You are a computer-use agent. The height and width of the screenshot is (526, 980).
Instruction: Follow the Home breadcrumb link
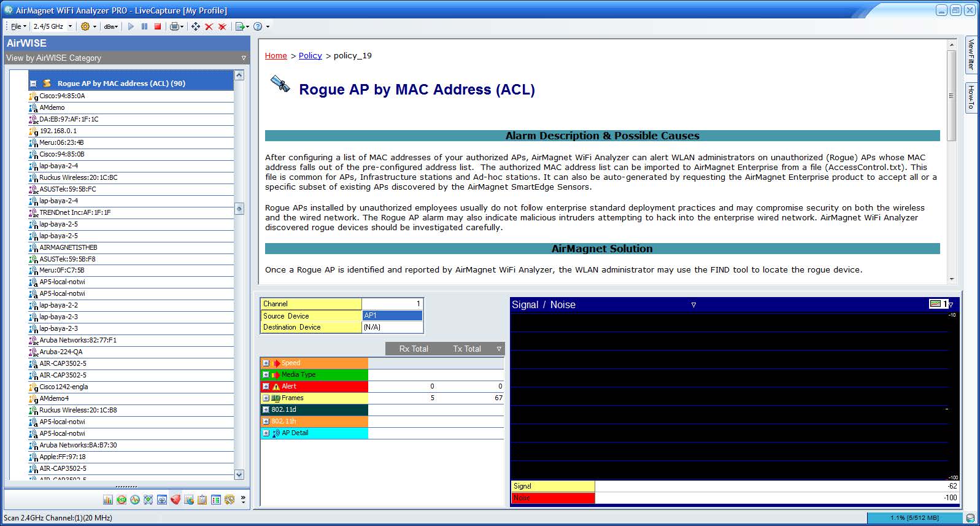click(x=276, y=56)
